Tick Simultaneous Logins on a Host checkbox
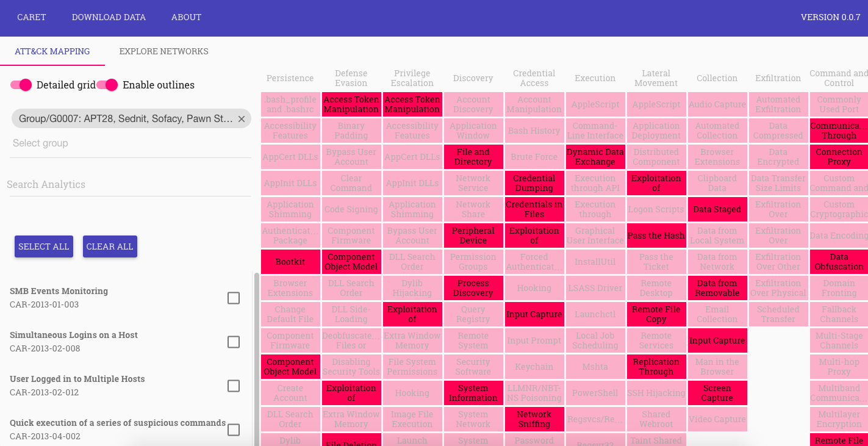 pyautogui.click(x=233, y=342)
